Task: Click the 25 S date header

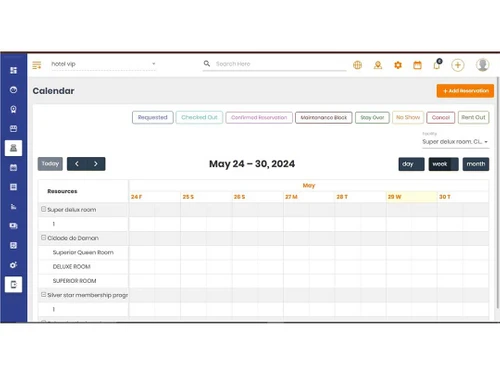Action: tap(206, 197)
